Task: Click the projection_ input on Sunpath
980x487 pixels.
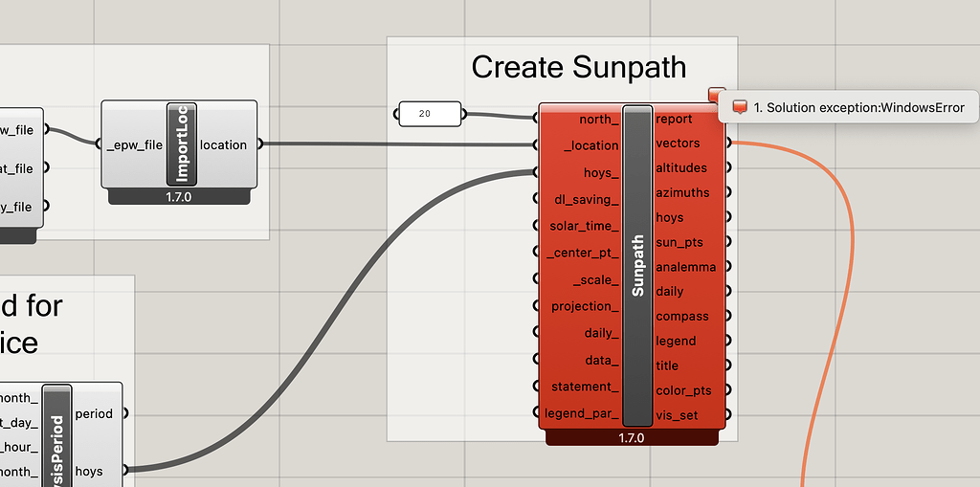Action: 585,306
